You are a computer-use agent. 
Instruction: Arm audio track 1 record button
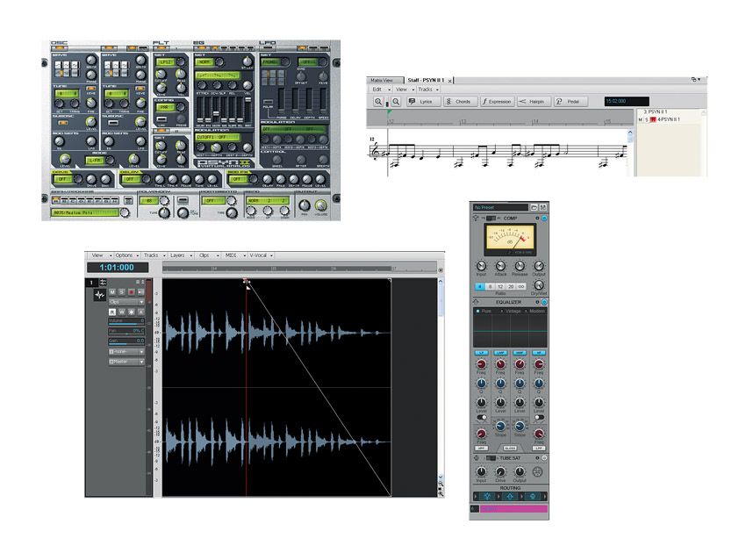click(132, 291)
